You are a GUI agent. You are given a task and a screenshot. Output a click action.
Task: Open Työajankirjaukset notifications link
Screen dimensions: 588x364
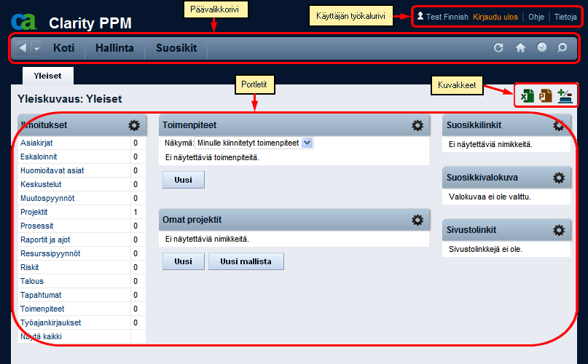pos(50,323)
